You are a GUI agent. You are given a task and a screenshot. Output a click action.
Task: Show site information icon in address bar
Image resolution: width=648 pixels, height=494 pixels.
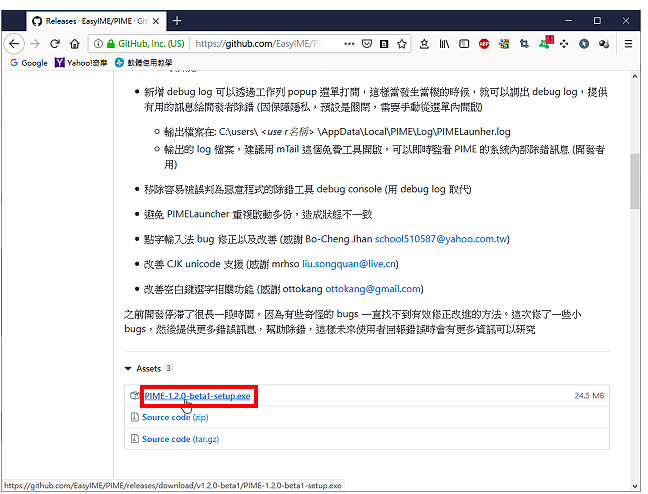coord(98,44)
